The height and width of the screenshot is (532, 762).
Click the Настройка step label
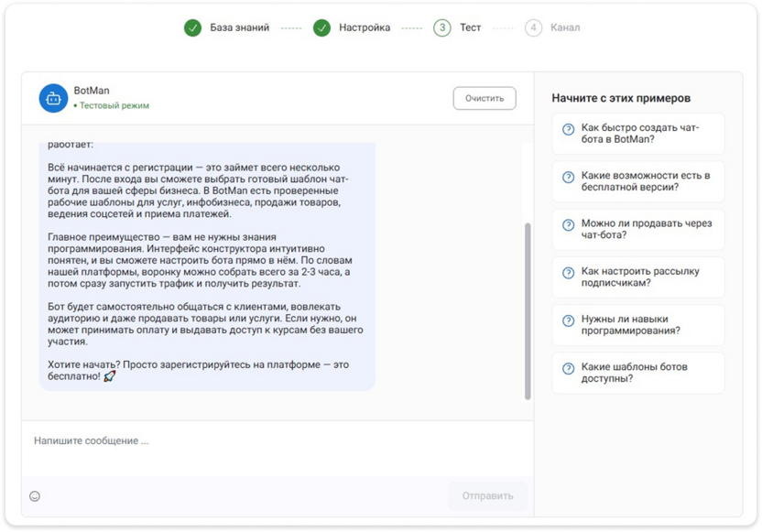(364, 27)
